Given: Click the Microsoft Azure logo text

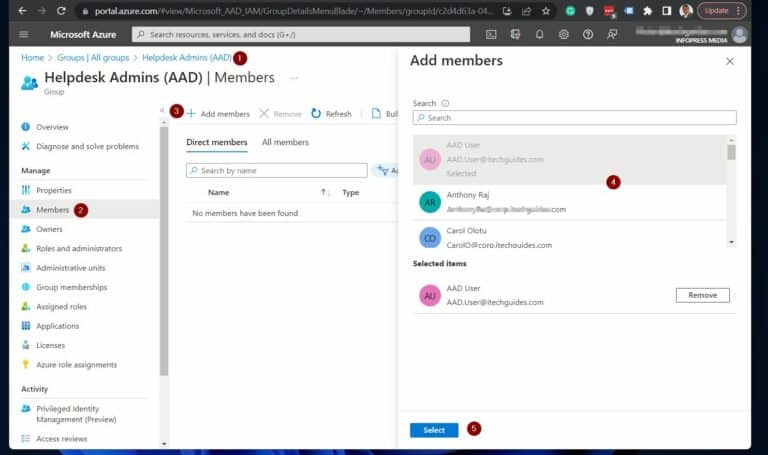Looking at the screenshot, I should (83, 34).
